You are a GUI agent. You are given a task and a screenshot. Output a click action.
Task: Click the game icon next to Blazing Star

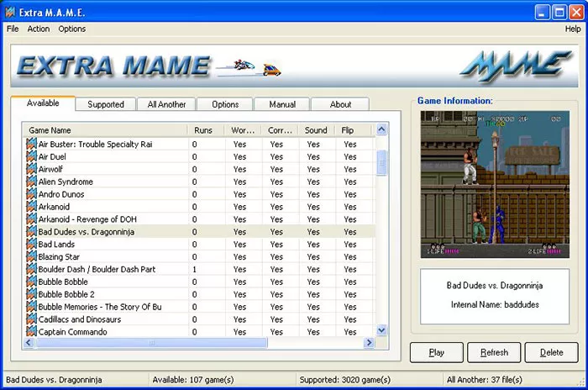[x=32, y=256]
